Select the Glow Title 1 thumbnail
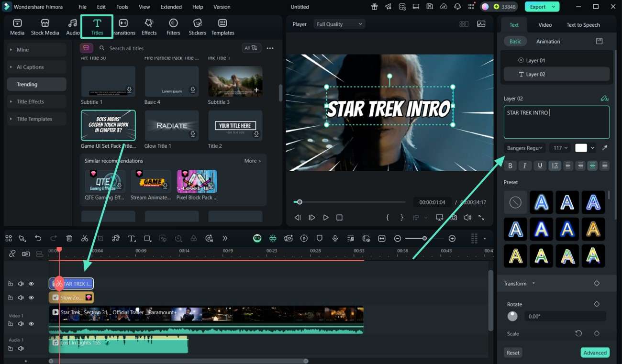This screenshot has height=364, width=622. pos(171,125)
